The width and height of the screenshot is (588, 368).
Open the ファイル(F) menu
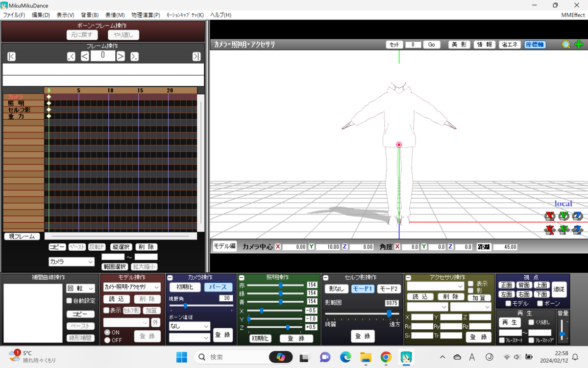click(x=14, y=15)
